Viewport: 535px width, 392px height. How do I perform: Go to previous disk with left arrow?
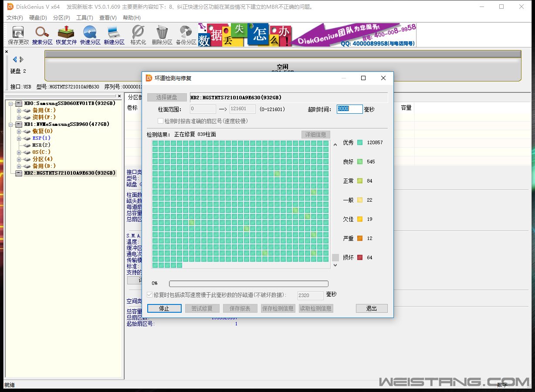(15, 59)
